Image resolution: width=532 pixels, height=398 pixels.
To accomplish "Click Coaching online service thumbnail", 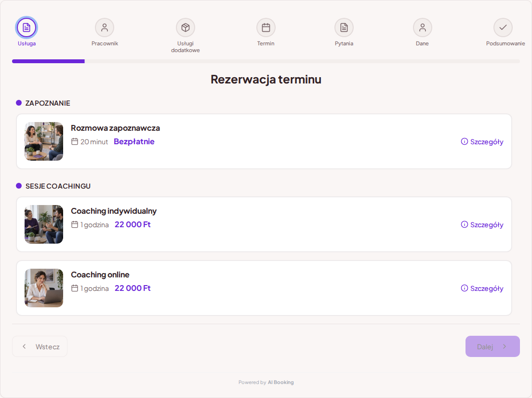I will tap(44, 288).
